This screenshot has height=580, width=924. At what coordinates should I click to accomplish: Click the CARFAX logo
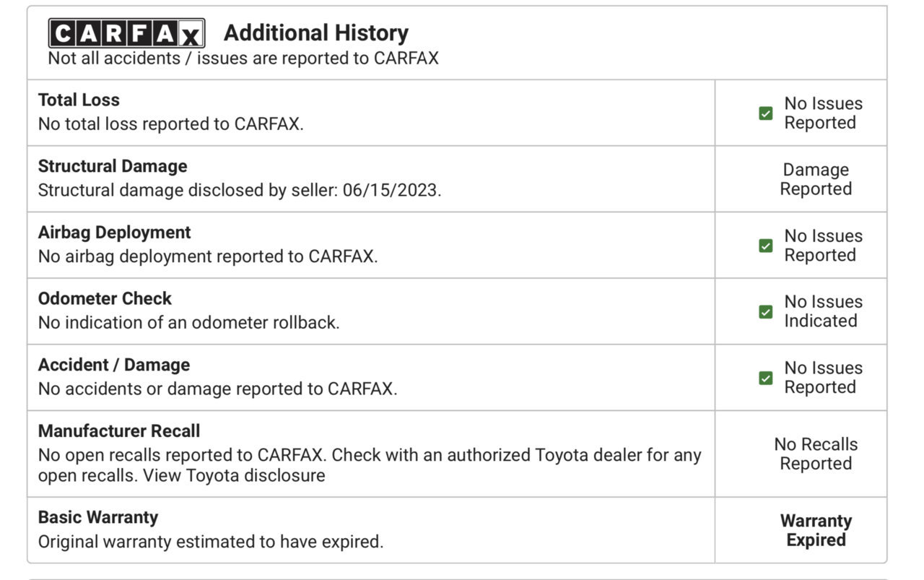click(x=127, y=33)
